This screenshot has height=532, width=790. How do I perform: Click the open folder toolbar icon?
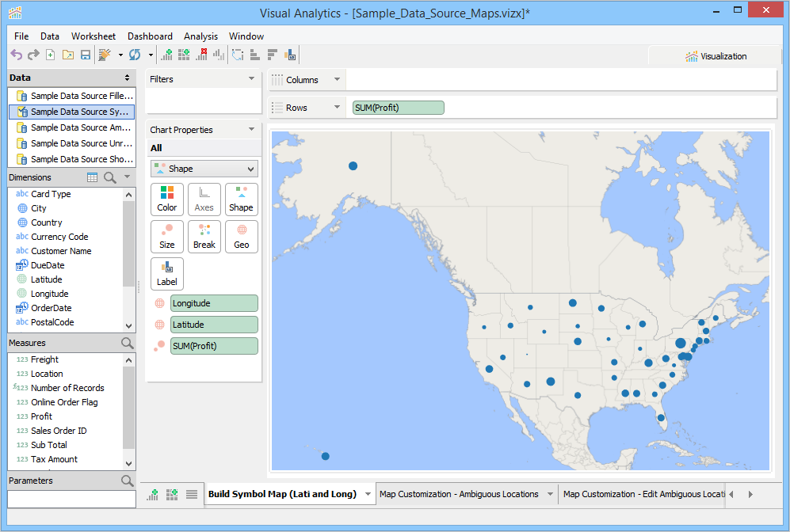68,55
